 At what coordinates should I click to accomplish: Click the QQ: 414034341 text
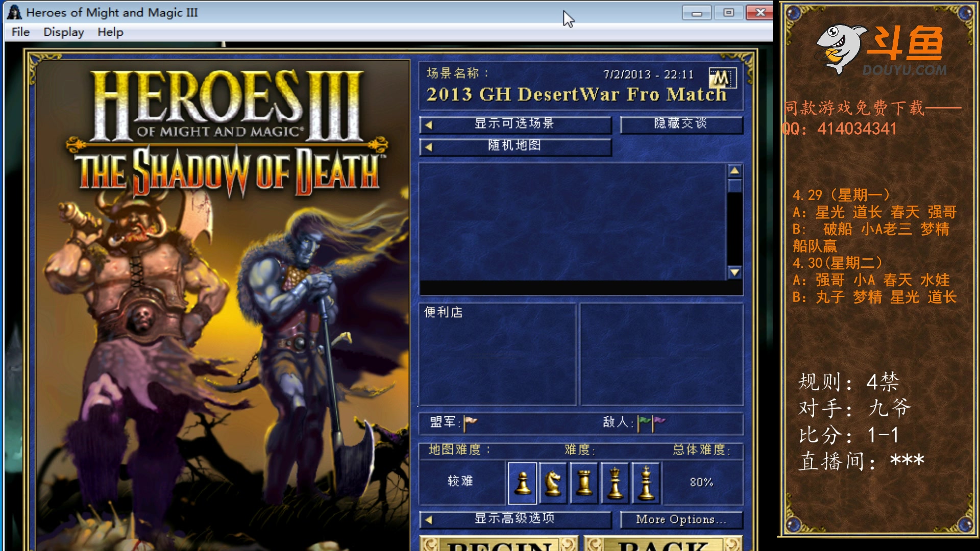840,129
